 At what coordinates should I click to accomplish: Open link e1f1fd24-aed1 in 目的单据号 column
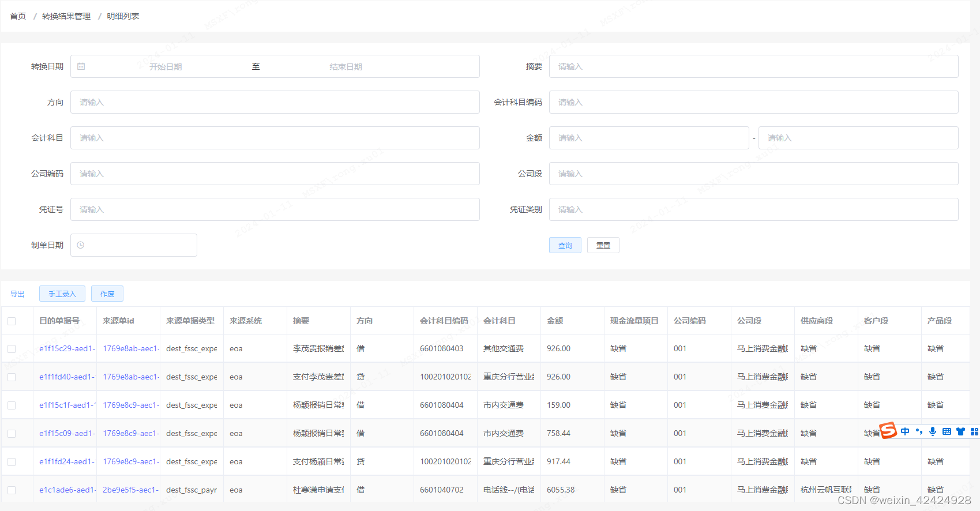tap(67, 461)
